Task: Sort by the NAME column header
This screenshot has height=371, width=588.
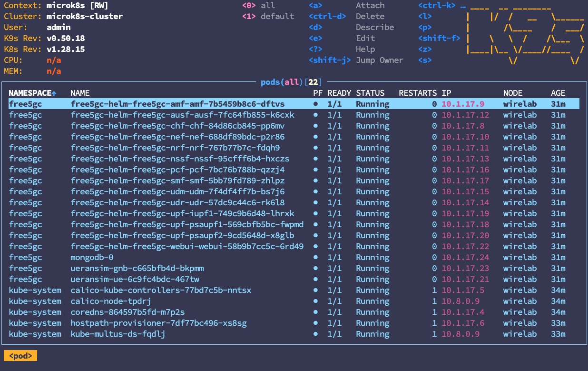Action: (x=80, y=93)
